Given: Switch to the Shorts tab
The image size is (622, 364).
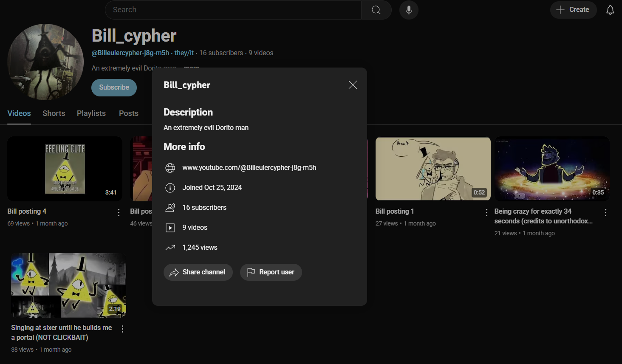Looking at the screenshot, I should coord(54,113).
